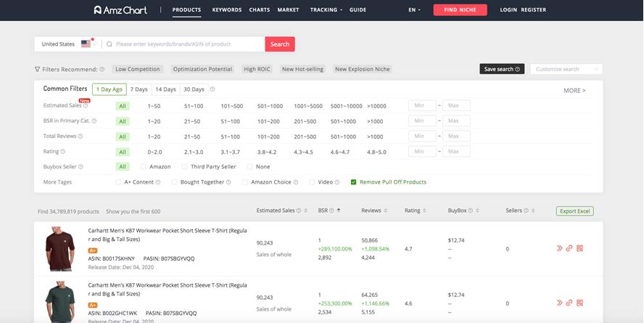Click Buybox Seller help icon
This screenshot has height=323, width=644.
[81, 166]
